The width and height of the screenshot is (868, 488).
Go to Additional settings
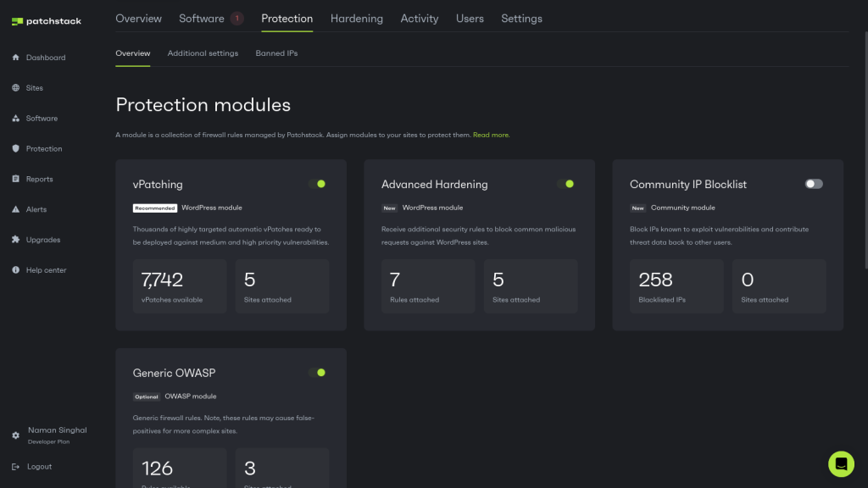(x=203, y=53)
